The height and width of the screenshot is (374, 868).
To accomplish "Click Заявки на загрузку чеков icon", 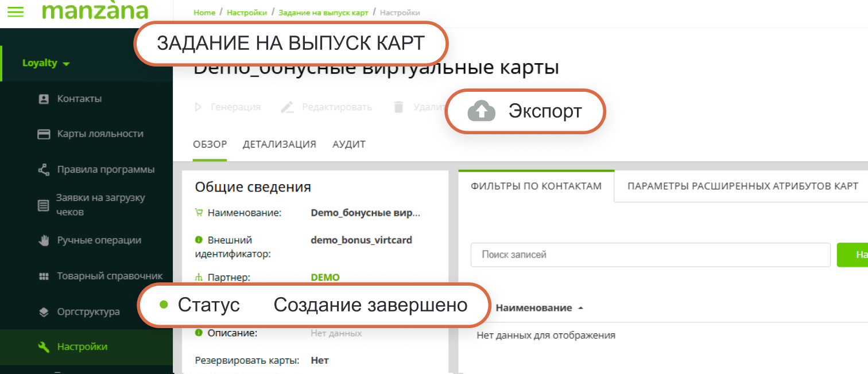I will pos(44,205).
